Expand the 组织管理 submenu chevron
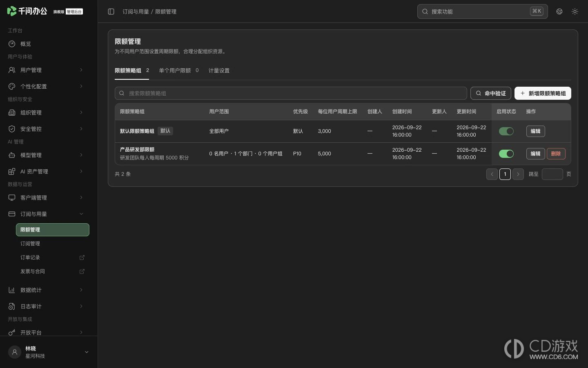Image resolution: width=588 pixels, height=368 pixels. (x=81, y=112)
